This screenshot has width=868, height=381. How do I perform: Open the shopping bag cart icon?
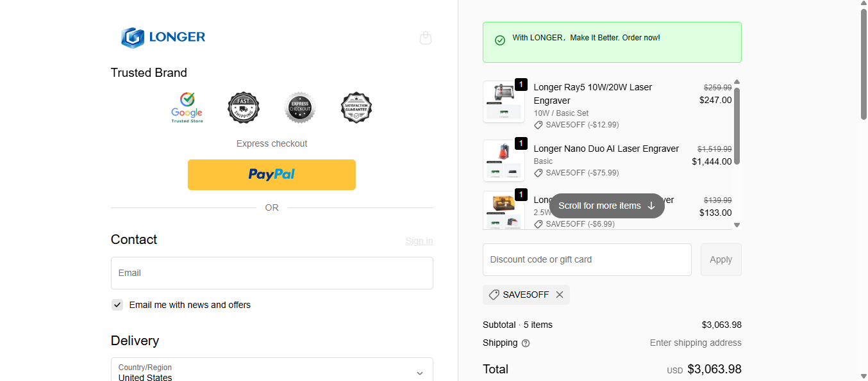point(426,38)
